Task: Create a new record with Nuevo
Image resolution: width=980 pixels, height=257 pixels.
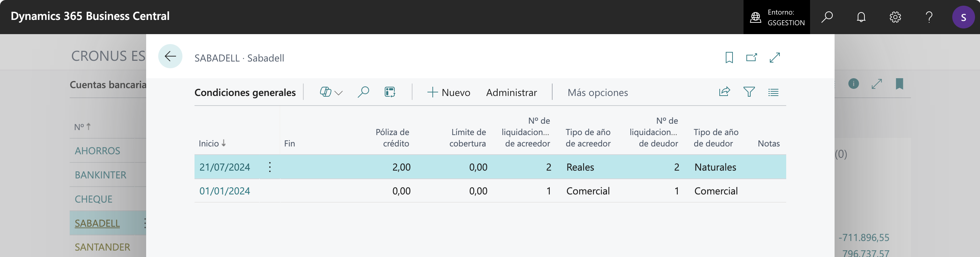Action: click(448, 92)
